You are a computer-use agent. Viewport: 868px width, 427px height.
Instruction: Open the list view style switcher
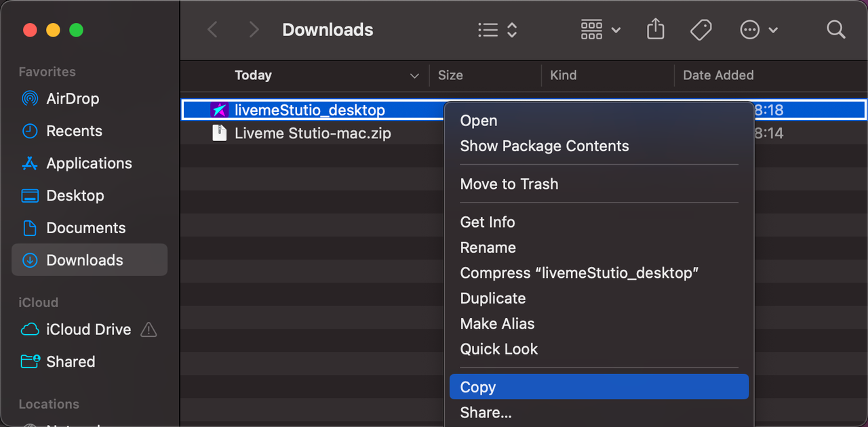click(x=497, y=30)
